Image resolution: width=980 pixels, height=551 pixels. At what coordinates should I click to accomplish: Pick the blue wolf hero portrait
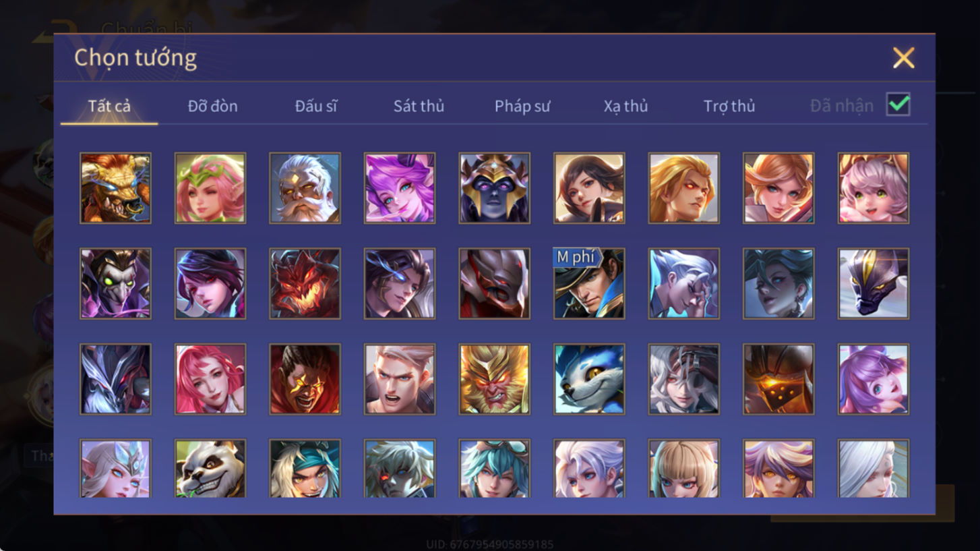(x=589, y=379)
